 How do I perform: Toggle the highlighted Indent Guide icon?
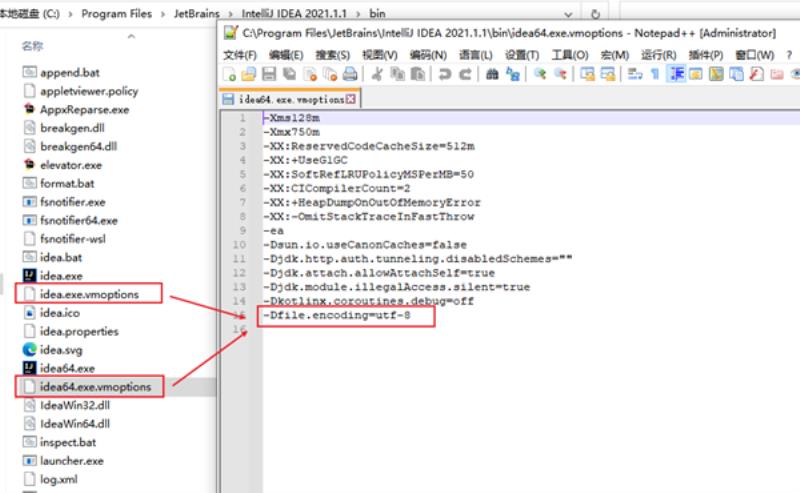677,74
